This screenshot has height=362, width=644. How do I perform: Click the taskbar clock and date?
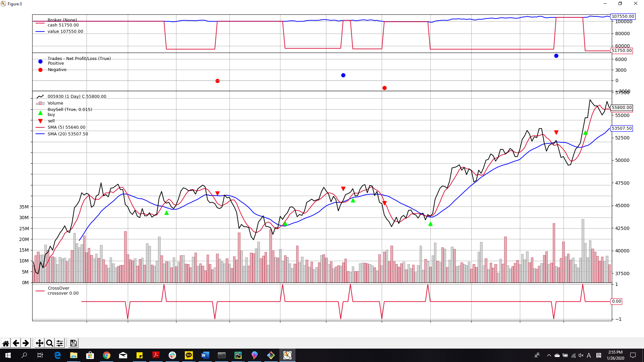tap(615, 355)
